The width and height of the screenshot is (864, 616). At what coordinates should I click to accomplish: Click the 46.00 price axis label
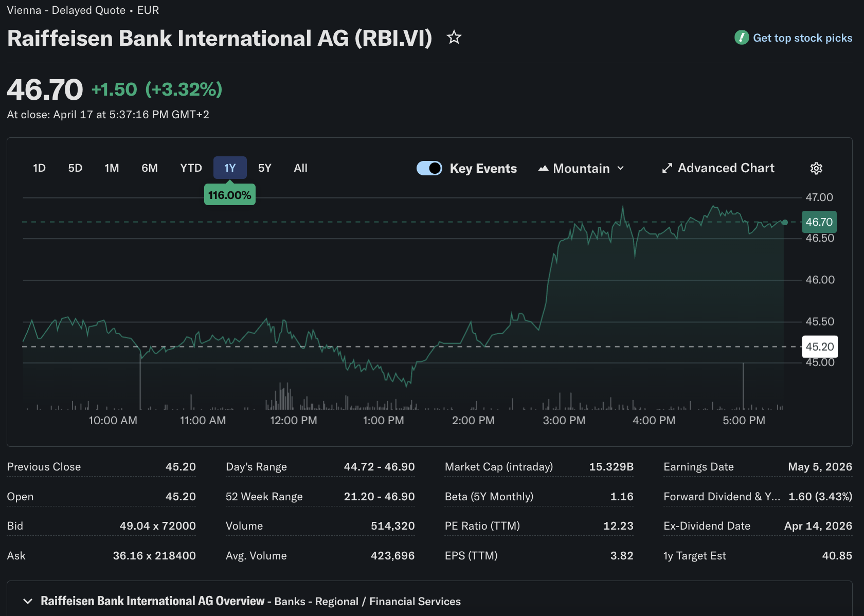tap(820, 280)
